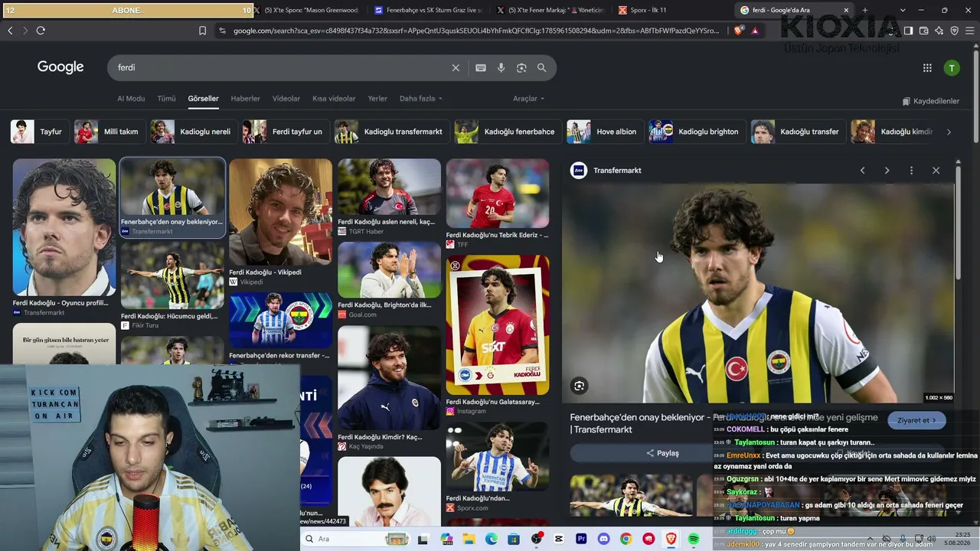Open Brave Wallet from the toolbar

coord(923,31)
